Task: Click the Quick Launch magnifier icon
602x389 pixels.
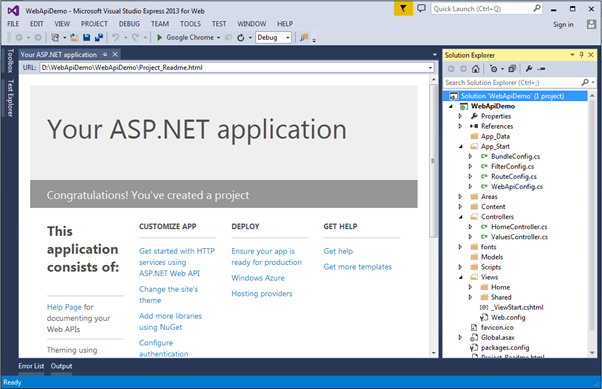Action: click(x=537, y=8)
